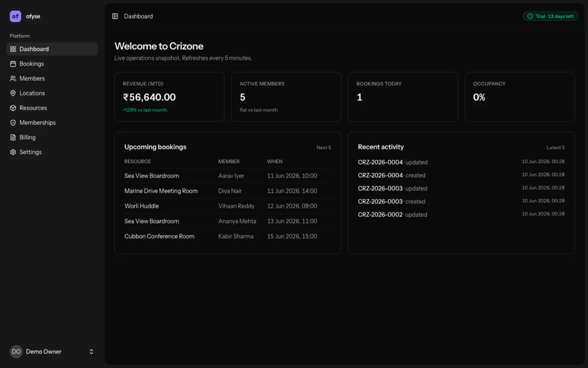Click the Memberships shield icon
This screenshot has height=368, width=588.
tap(13, 123)
